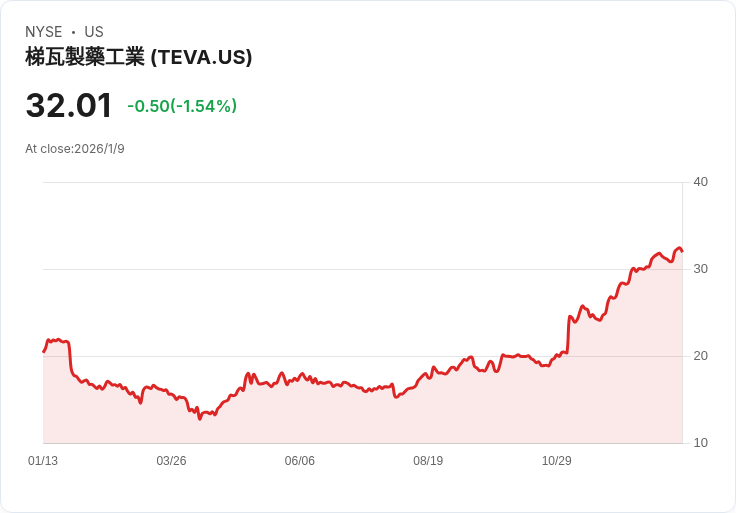Click the chart line's lowest dip in April
The height and width of the screenshot is (513, 736).
(x=199, y=418)
